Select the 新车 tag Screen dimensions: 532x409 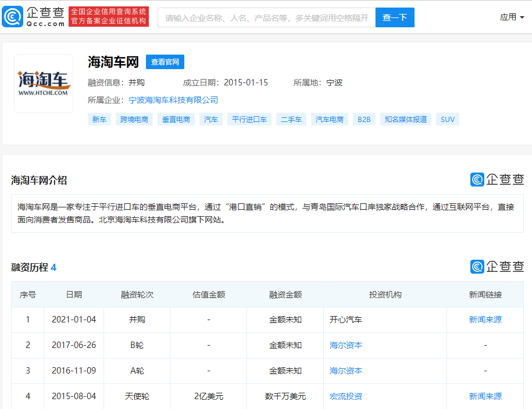[99, 119]
